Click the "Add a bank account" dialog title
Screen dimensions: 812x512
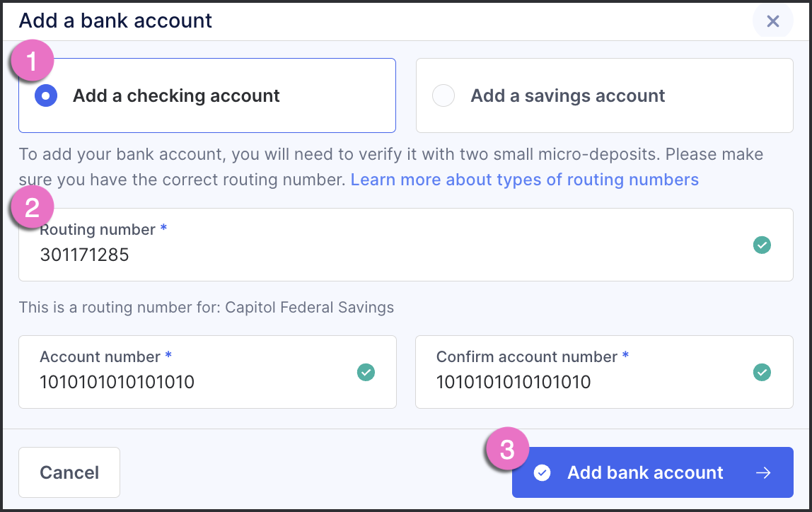tap(115, 21)
